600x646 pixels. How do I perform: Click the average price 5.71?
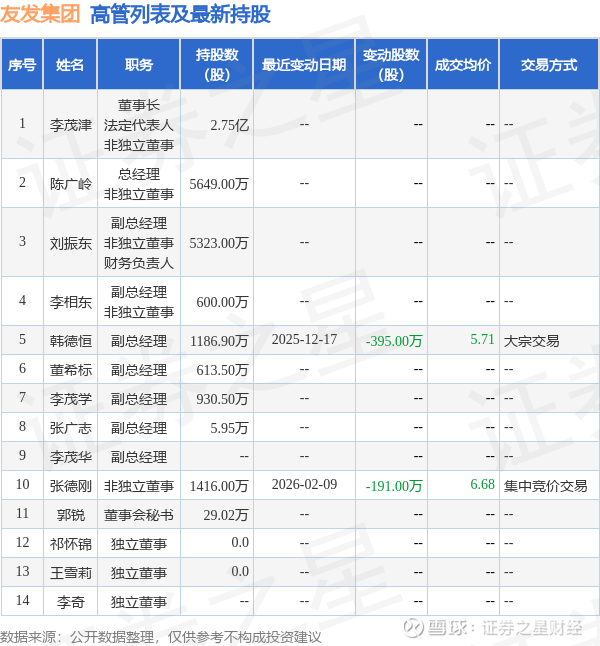[x=482, y=339]
